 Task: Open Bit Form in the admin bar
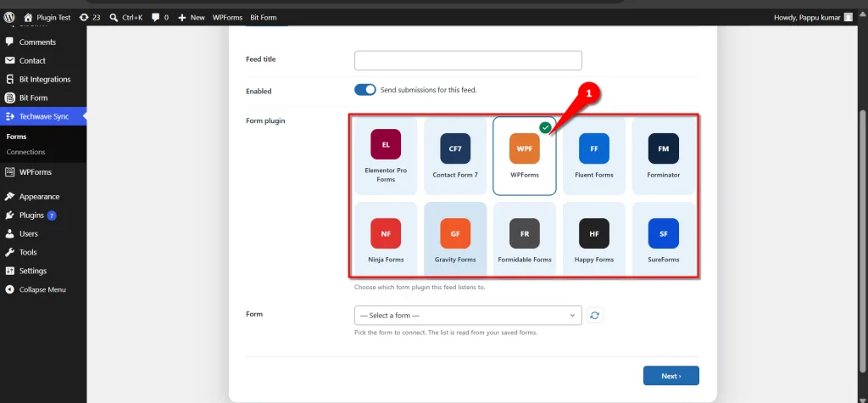264,17
